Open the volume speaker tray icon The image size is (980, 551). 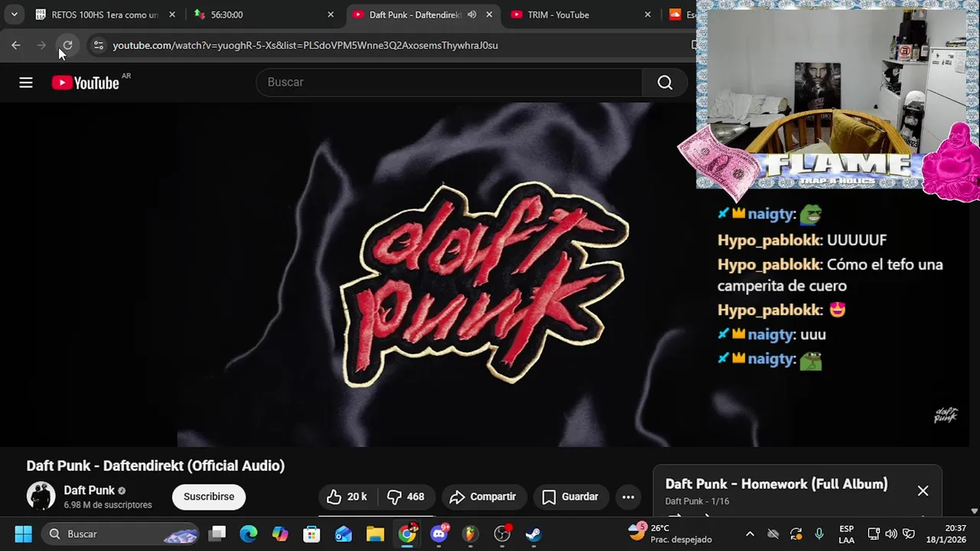(891, 534)
